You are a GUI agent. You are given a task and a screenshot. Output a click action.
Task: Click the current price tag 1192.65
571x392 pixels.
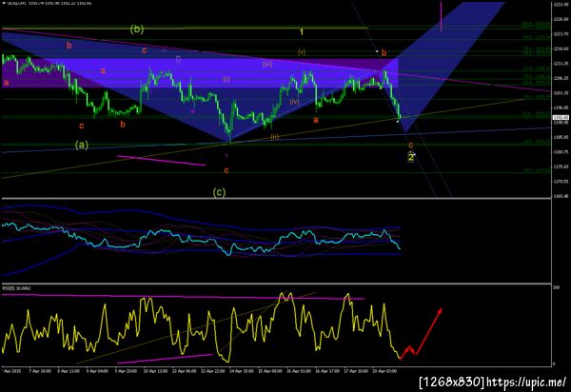(x=561, y=118)
